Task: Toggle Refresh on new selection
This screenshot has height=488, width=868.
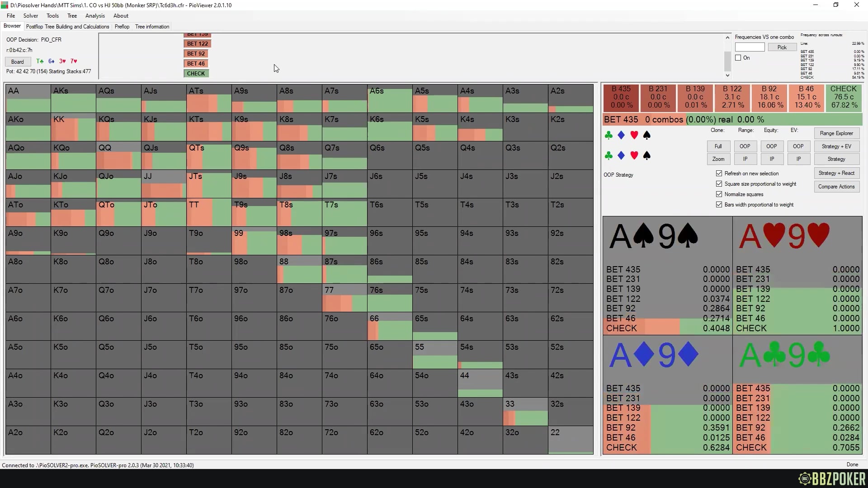Action: pos(719,174)
